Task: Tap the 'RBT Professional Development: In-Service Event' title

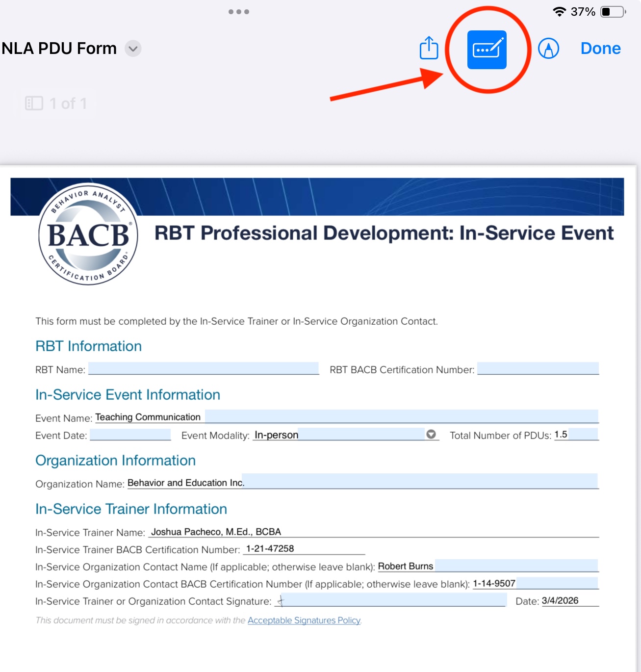Action: 384,233
